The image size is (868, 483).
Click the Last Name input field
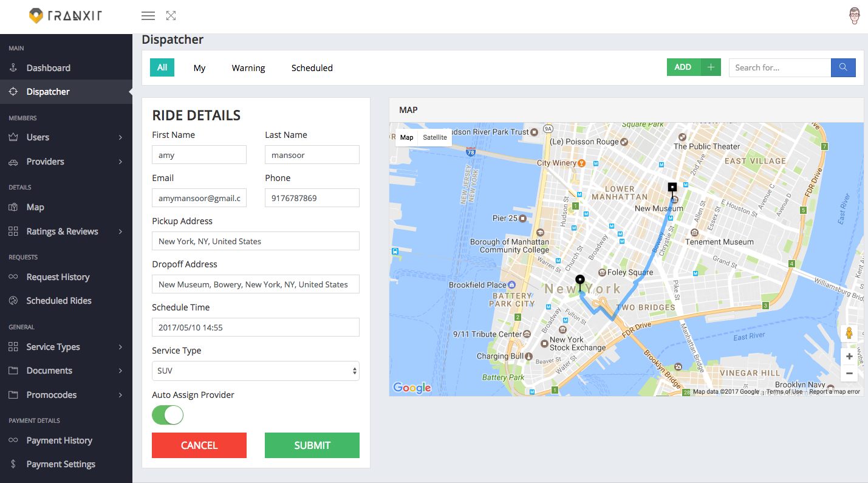312,155
